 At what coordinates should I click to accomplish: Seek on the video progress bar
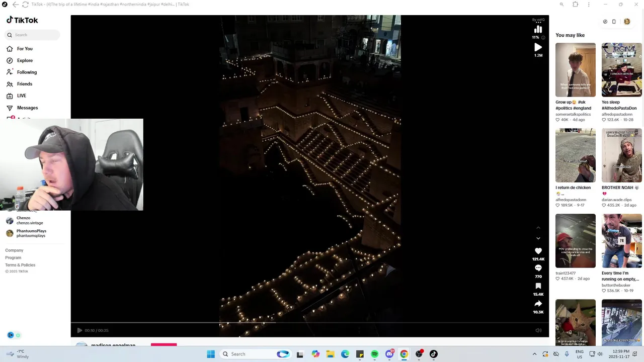click(x=309, y=323)
